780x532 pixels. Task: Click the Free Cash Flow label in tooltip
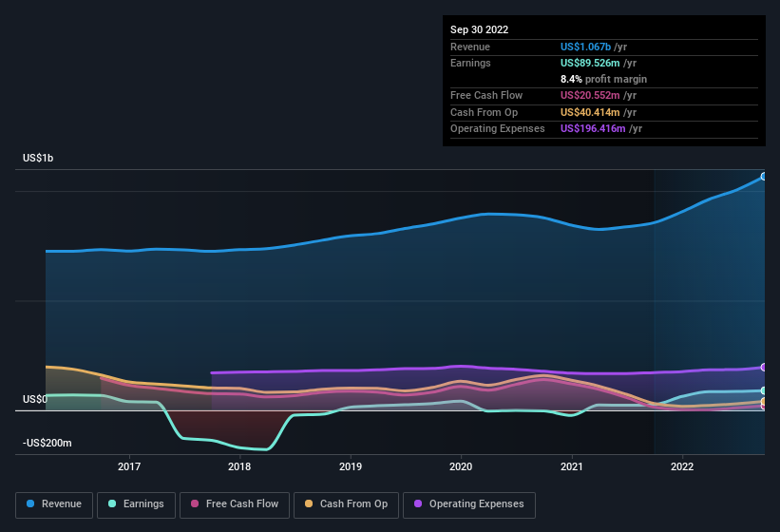point(486,95)
